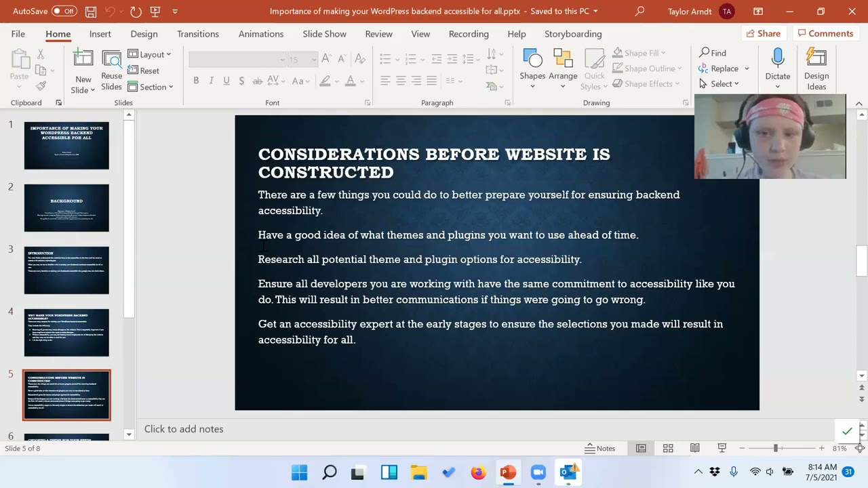Switch to the Insert tab
This screenshot has height=488, width=868.
click(x=100, y=34)
